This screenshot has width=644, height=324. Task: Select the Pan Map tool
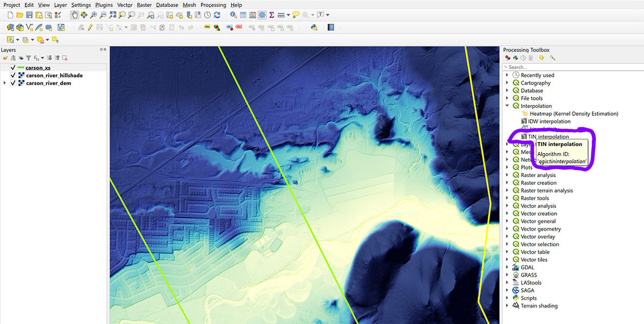click(x=75, y=14)
